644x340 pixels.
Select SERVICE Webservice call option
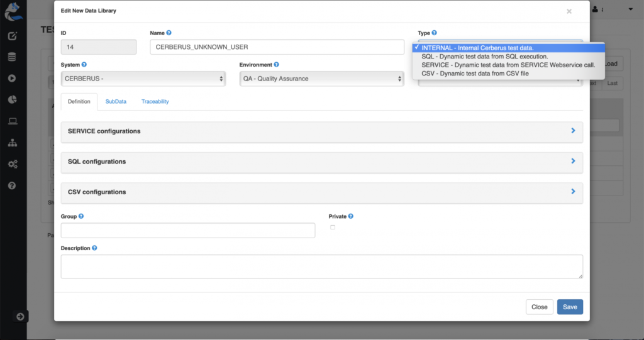508,65
